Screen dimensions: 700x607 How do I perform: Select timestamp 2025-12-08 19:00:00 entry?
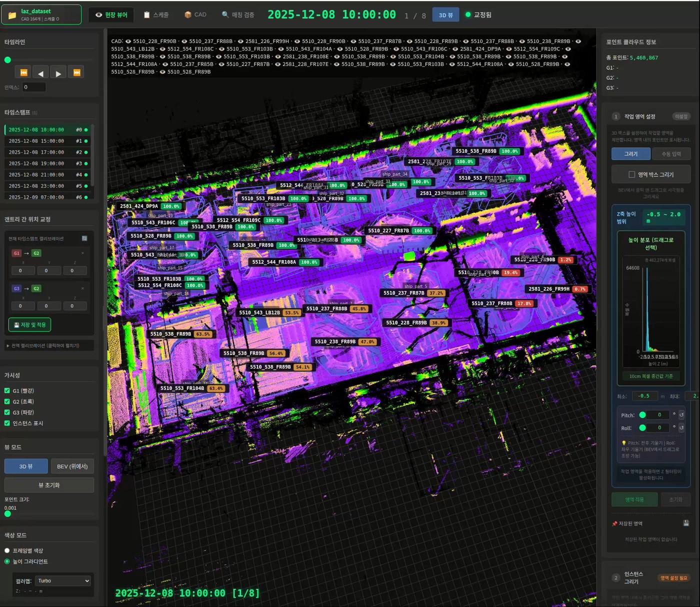pyautogui.click(x=47, y=163)
